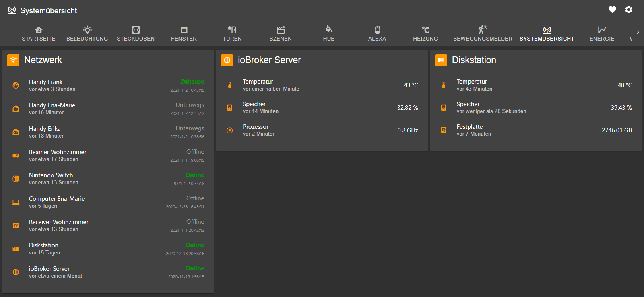
Task: Click the Beamer Wohnzimmer entry name
Action: point(58,152)
